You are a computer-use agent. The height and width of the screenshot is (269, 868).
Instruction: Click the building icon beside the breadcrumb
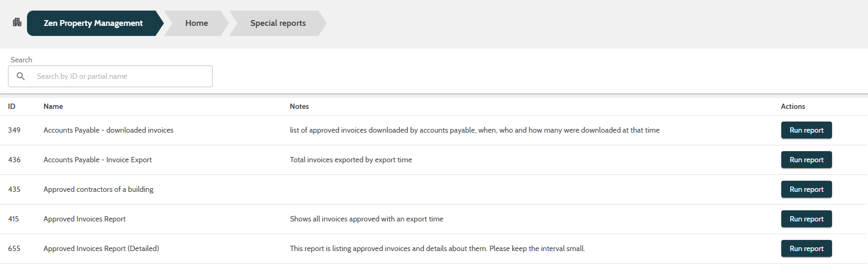coord(17,22)
